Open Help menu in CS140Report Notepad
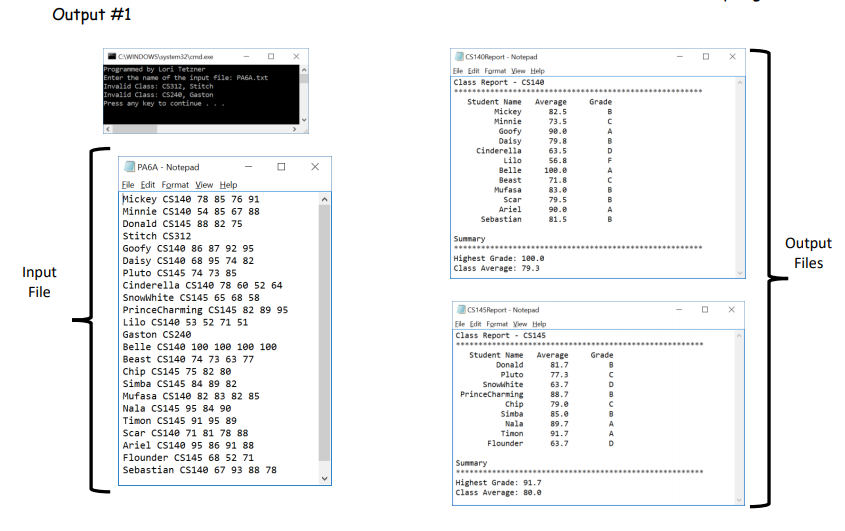Viewport: 845px width, 531px height. click(537, 71)
